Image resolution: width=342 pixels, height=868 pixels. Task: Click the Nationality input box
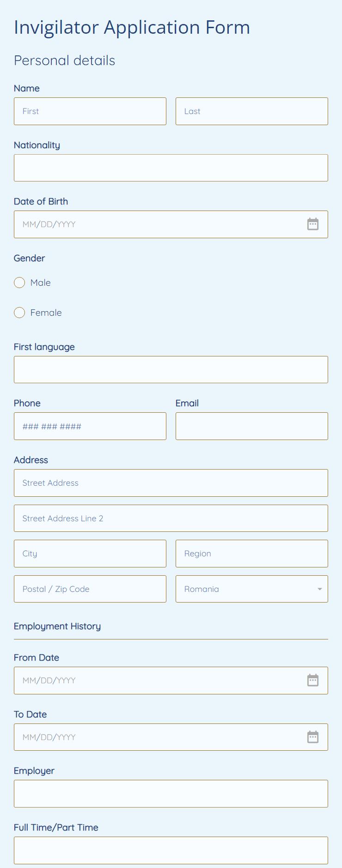pyautogui.click(x=171, y=168)
